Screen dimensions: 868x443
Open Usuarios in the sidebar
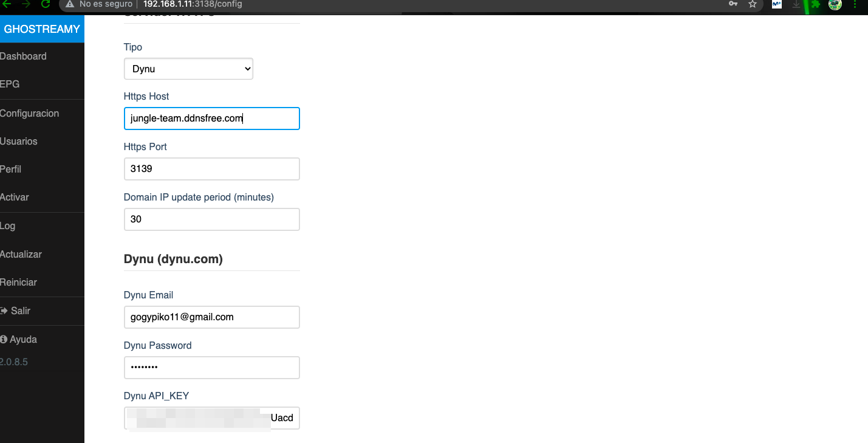click(x=19, y=142)
